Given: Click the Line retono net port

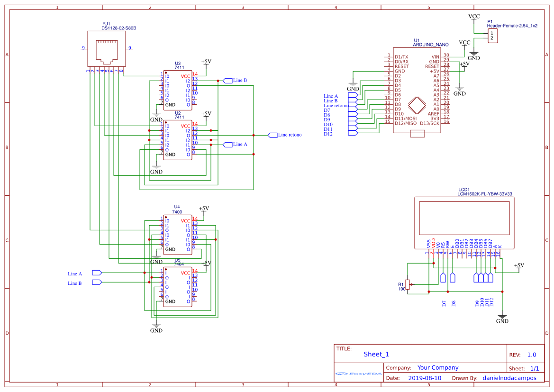Looking at the screenshot, I should [x=272, y=135].
